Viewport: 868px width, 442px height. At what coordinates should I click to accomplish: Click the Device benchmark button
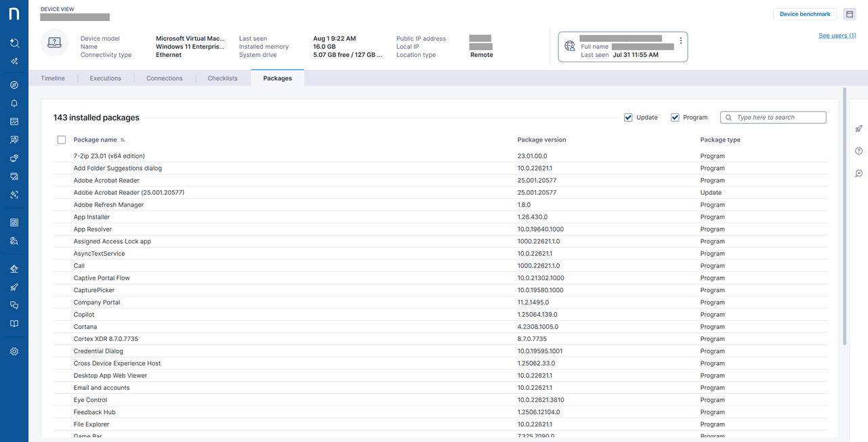point(804,14)
